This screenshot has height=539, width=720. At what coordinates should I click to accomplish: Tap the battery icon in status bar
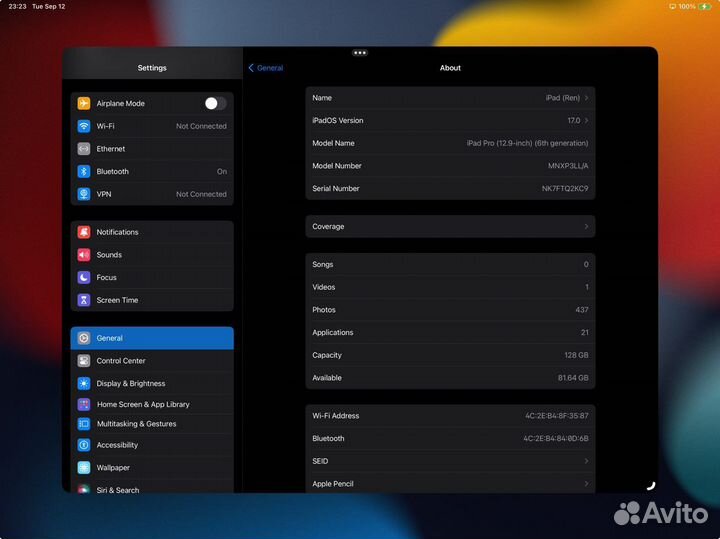click(x=705, y=6)
